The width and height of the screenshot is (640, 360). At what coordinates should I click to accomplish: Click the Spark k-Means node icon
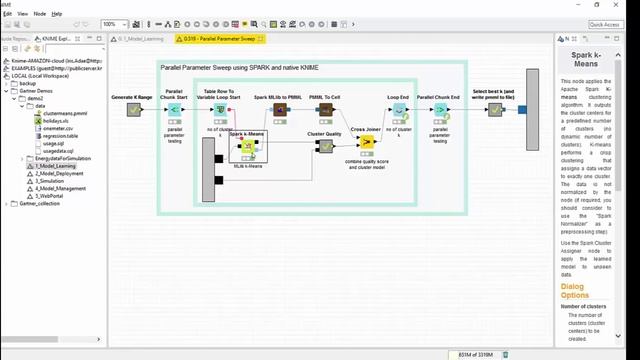[248, 146]
